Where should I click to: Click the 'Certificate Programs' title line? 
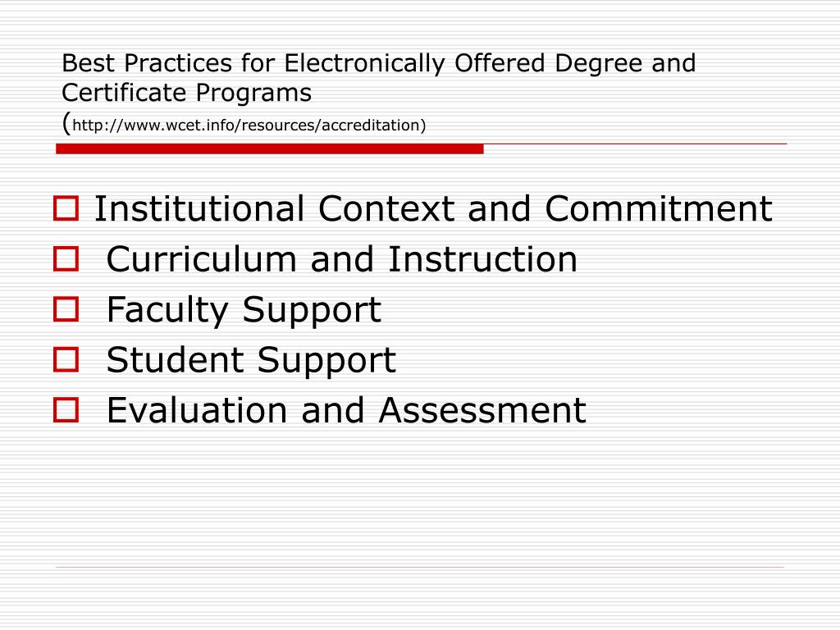[x=186, y=93]
